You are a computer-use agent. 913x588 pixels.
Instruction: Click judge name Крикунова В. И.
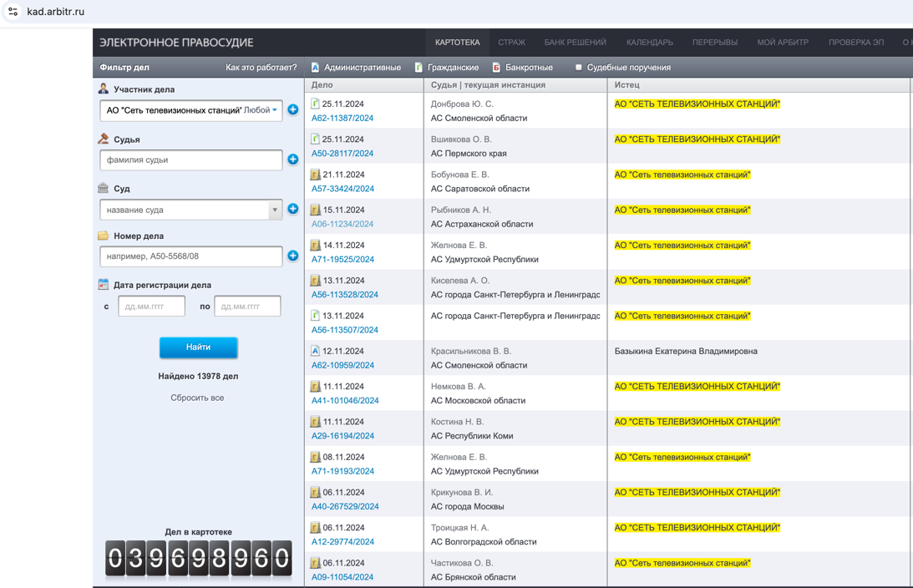tap(462, 493)
